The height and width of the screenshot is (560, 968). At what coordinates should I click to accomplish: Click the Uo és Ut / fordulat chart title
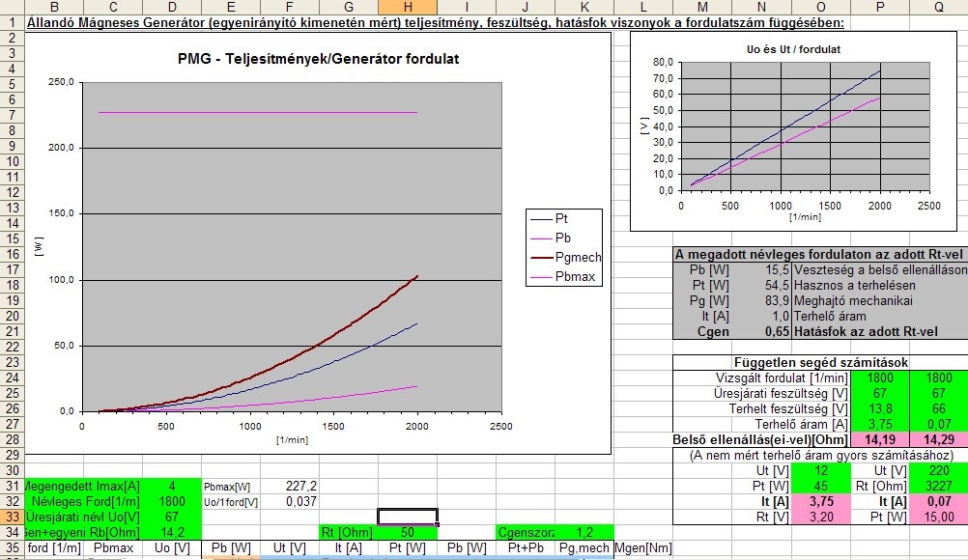click(793, 49)
